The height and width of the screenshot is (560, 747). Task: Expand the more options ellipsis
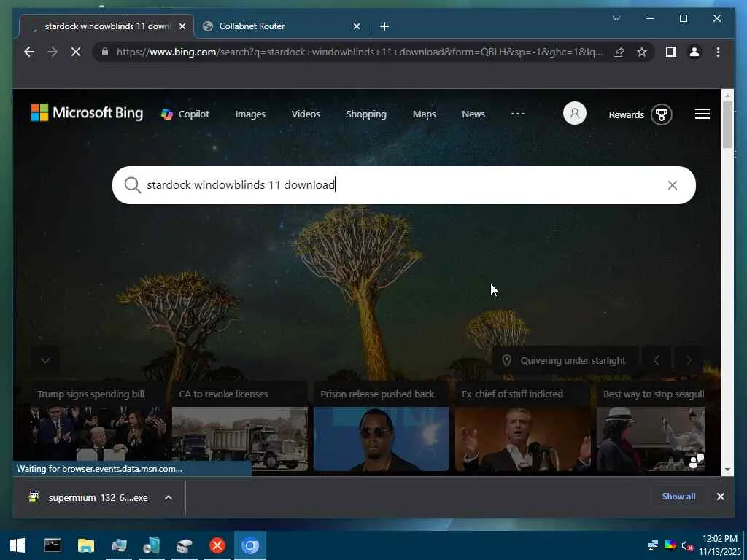pos(518,114)
